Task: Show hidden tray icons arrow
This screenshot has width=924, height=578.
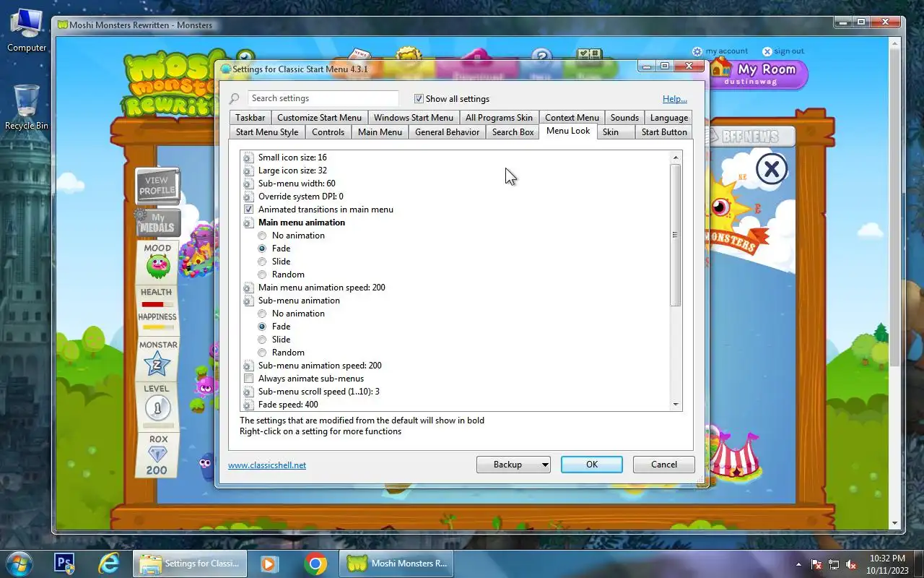Action: coord(798,564)
